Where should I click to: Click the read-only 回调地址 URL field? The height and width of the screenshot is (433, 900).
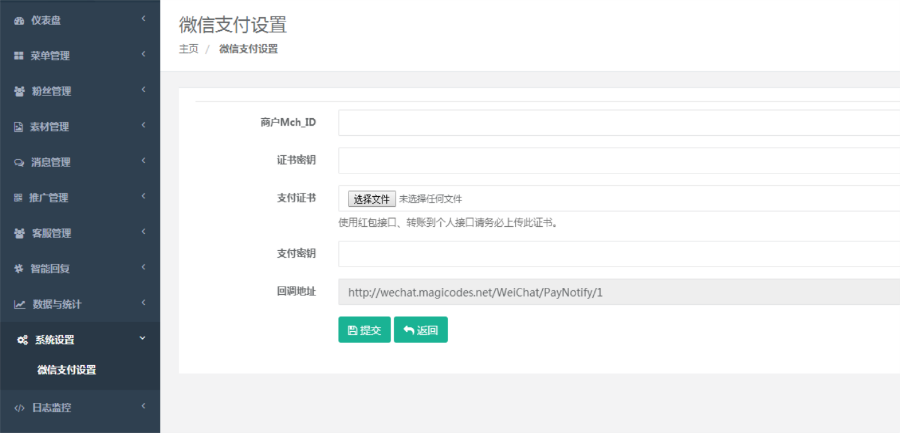(619, 292)
